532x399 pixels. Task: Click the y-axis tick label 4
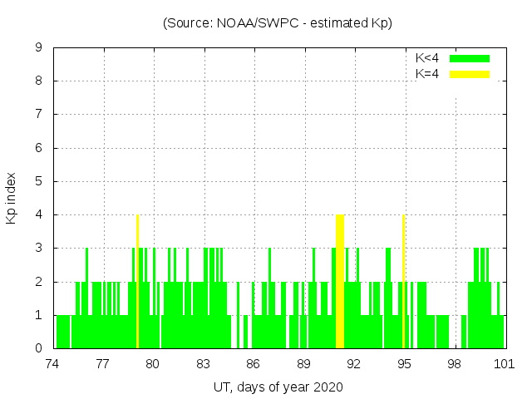click(x=39, y=215)
